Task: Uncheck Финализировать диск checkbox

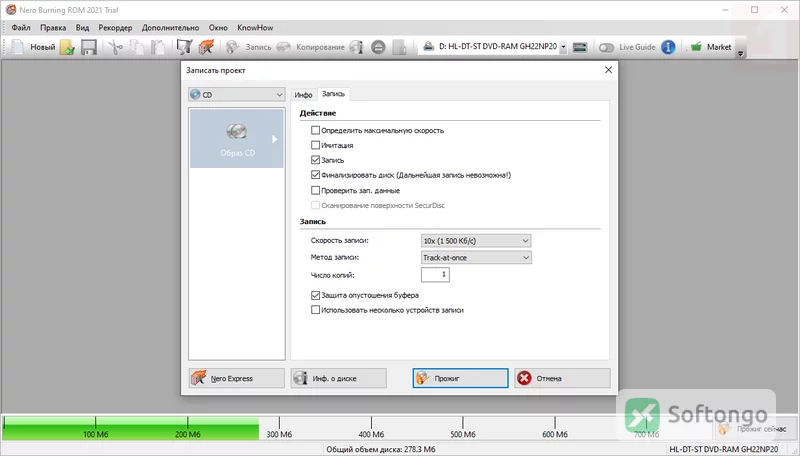Action: [315, 175]
